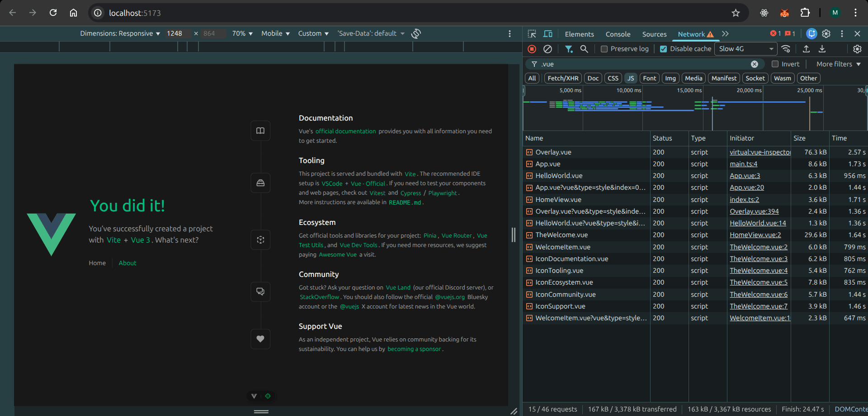
Task: Toggle the device toolbar icon
Action: (548, 34)
